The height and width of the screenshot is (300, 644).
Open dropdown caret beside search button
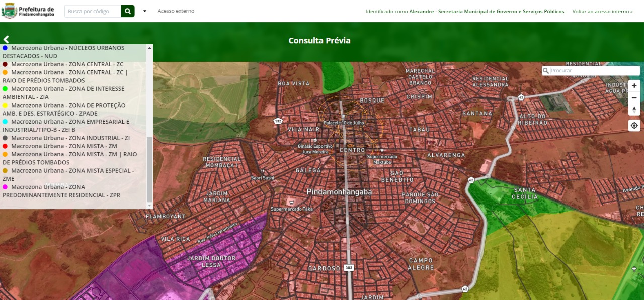pos(145,11)
